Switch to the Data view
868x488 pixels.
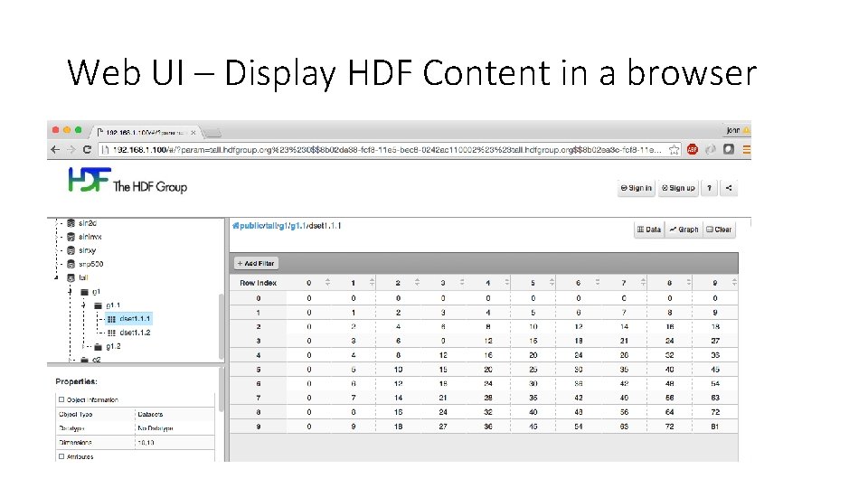(x=649, y=230)
